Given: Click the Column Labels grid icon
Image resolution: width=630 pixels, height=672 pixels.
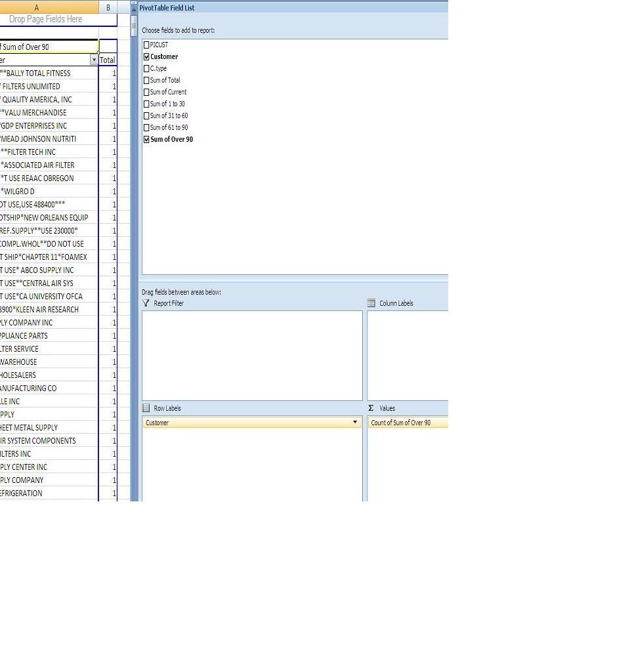Looking at the screenshot, I should click(x=371, y=303).
